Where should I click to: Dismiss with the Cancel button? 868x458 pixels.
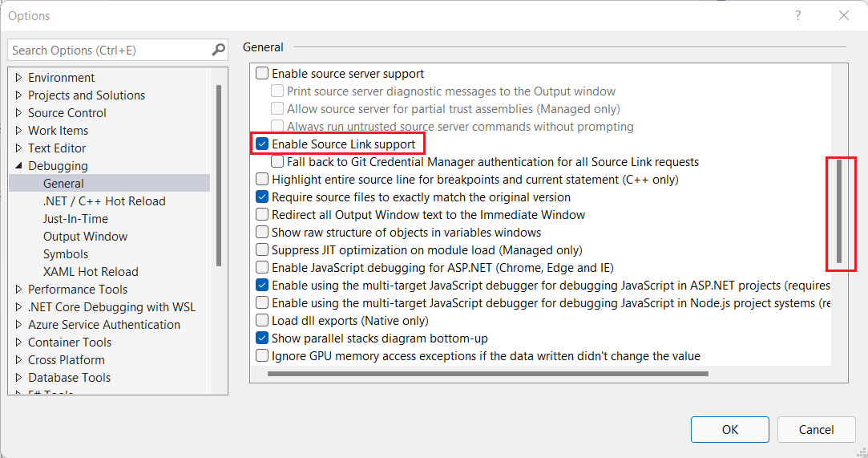(x=816, y=430)
